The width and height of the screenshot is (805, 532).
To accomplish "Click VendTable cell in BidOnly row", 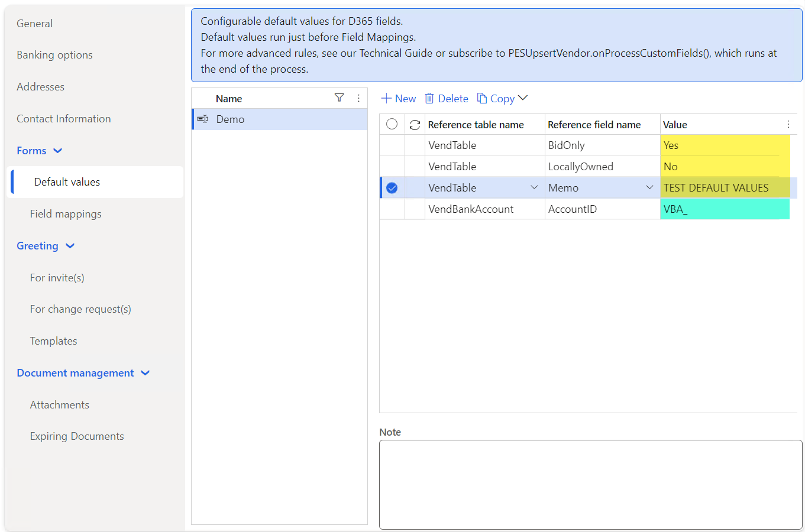I will click(484, 145).
